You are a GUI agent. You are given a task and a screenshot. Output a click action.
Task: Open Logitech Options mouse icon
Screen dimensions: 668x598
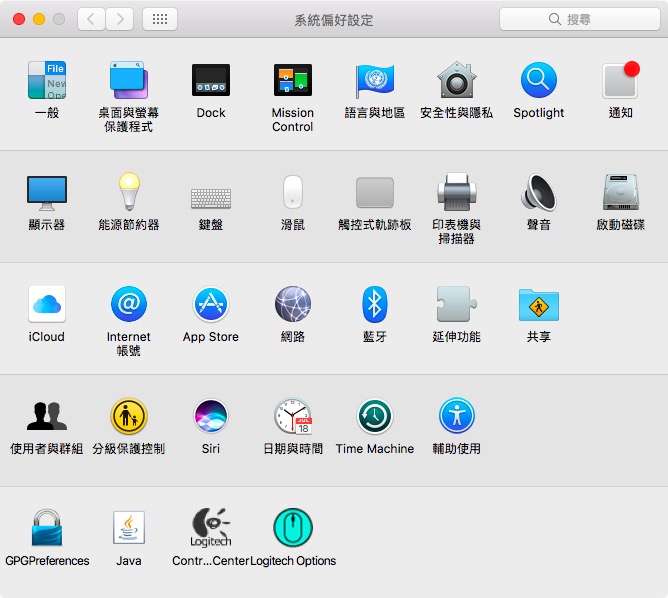293,528
